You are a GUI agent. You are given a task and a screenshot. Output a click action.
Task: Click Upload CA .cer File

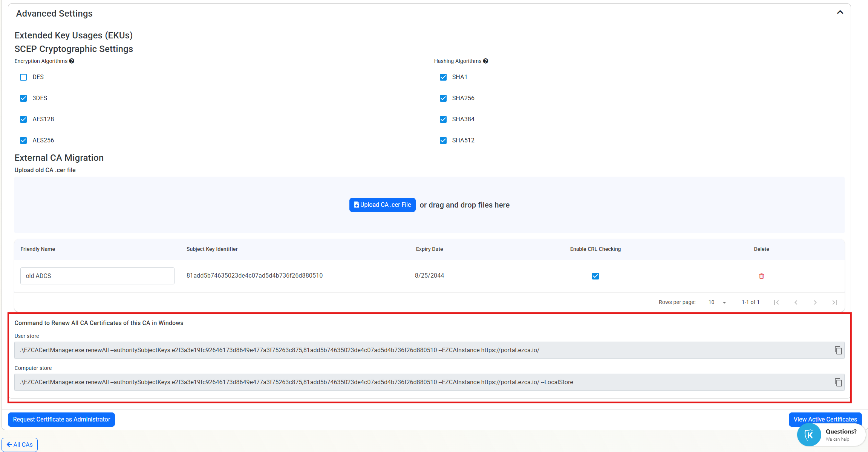coord(382,205)
